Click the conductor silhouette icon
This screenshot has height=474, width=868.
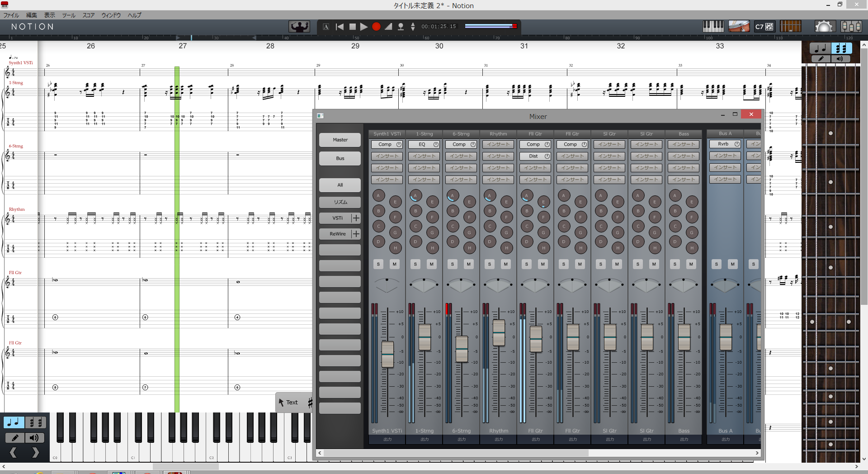click(299, 27)
